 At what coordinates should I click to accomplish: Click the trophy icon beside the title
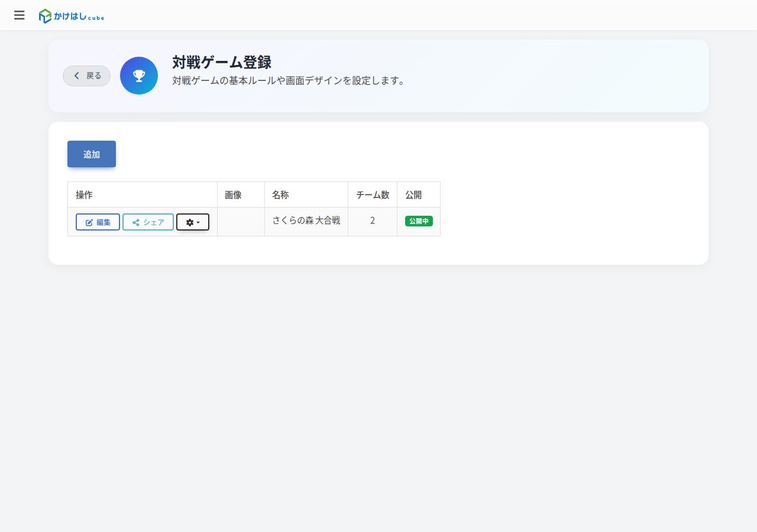139,76
